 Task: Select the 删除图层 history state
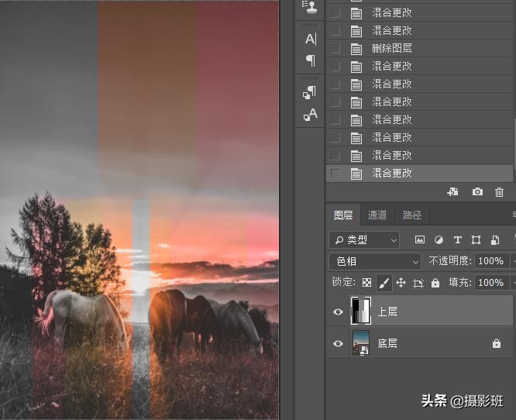[x=420, y=49]
